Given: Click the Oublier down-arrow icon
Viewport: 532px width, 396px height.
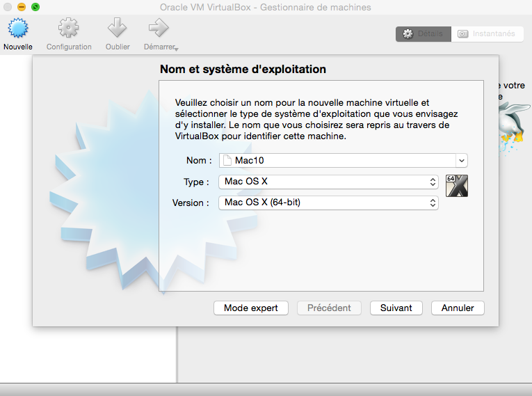Looking at the screenshot, I should (x=118, y=28).
